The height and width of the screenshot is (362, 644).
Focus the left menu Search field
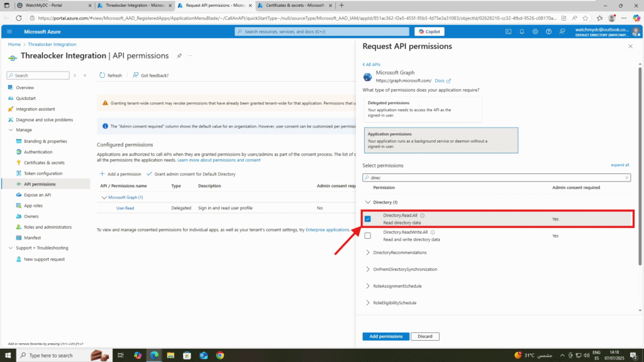38,75
